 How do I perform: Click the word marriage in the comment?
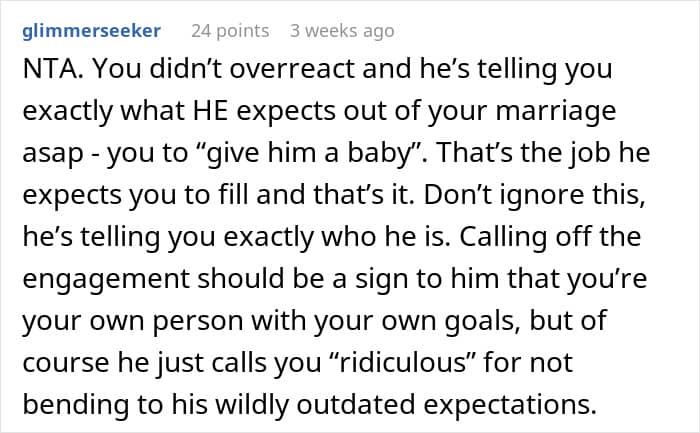(x=556, y=112)
